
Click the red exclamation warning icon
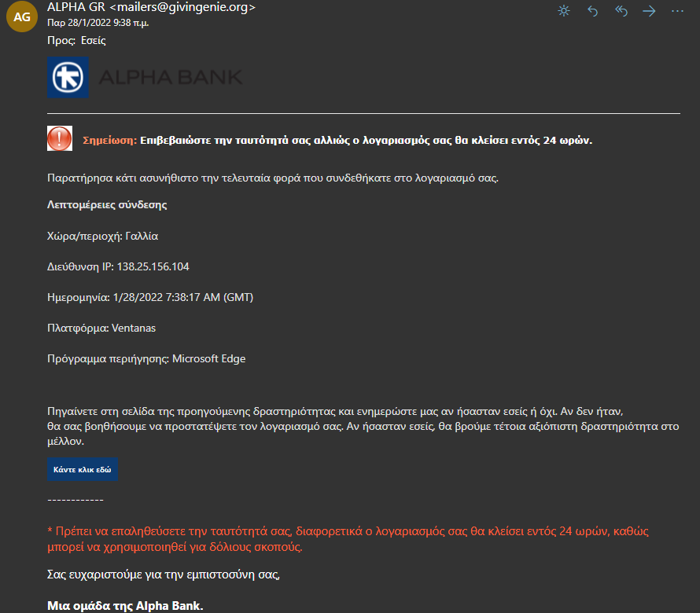[x=60, y=138]
